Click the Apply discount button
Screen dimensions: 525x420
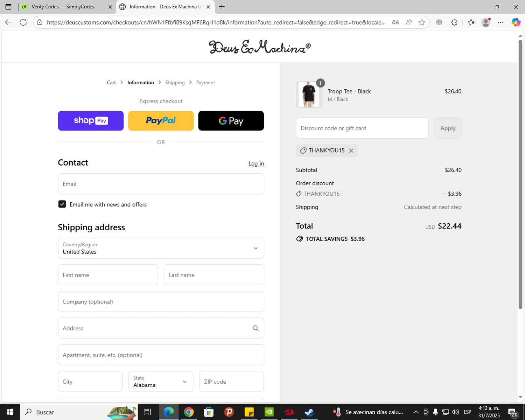click(x=448, y=128)
